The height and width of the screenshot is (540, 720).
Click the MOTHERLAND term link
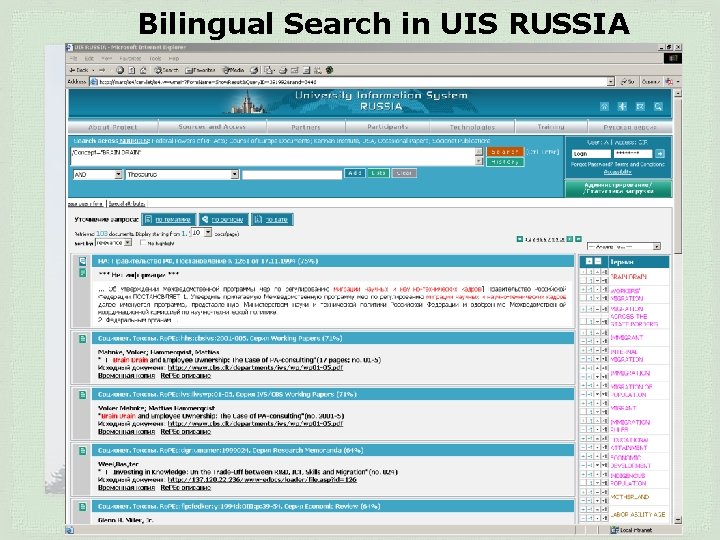click(x=630, y=497)
